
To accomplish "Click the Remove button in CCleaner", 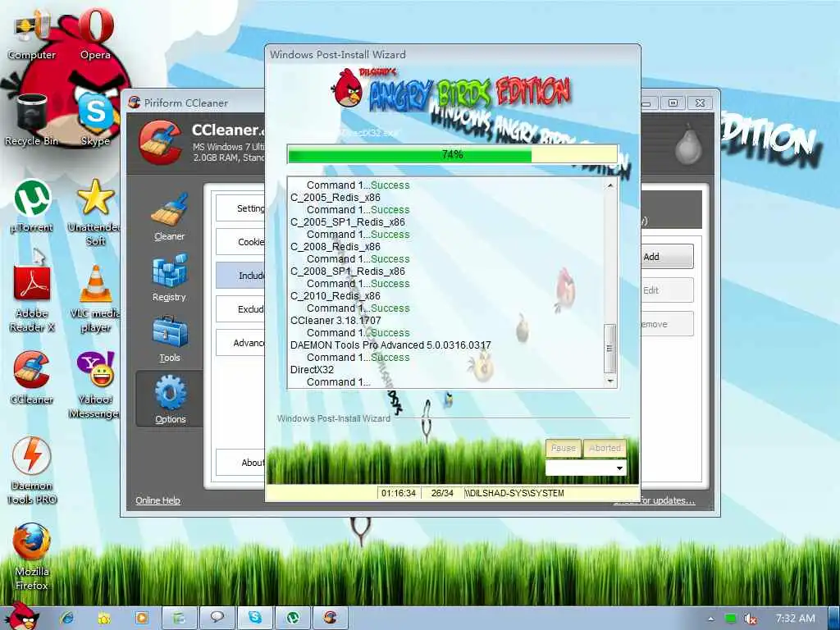I will point(667,324).
